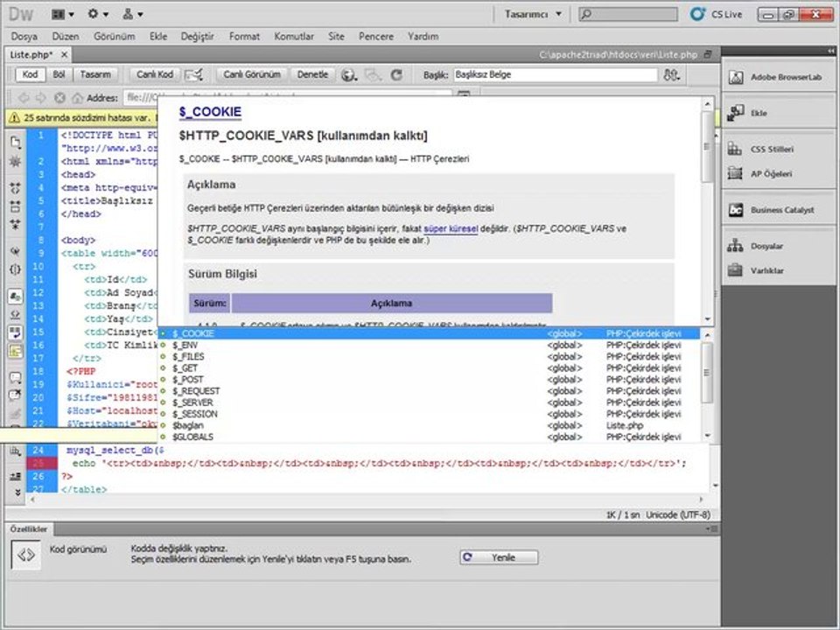
Task: Click the home icon in address bar
Action: pyautogui.click(x=78, y=98)
